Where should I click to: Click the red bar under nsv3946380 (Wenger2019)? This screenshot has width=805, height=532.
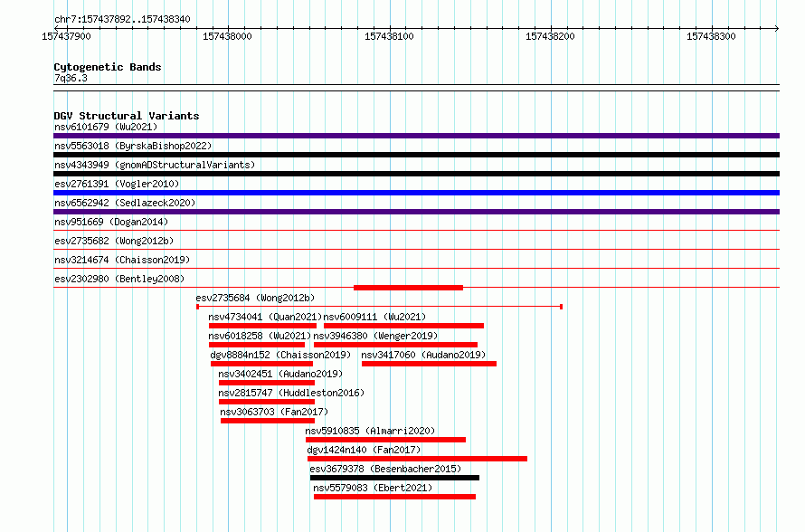(x=395, y=345)
